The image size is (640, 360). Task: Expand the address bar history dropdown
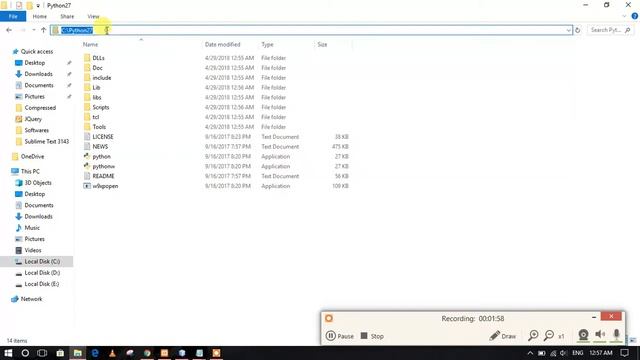click(x=568, y=30)
